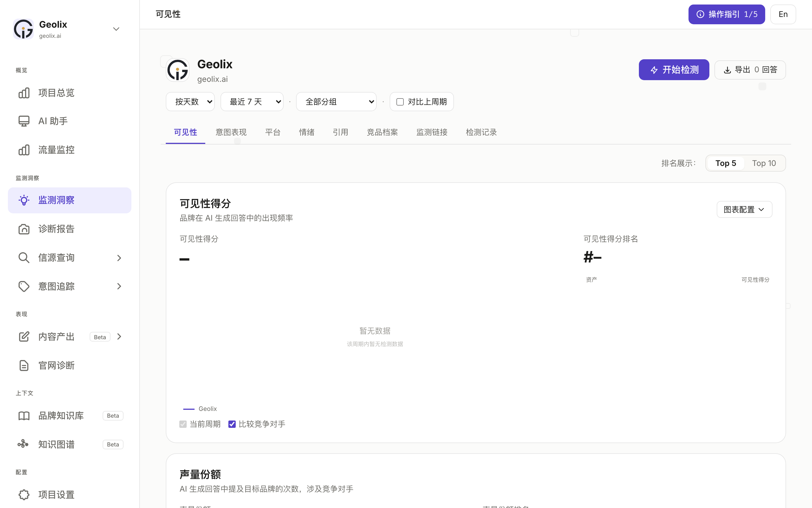Click the 可见性得分排名 label

pos(611,239)
